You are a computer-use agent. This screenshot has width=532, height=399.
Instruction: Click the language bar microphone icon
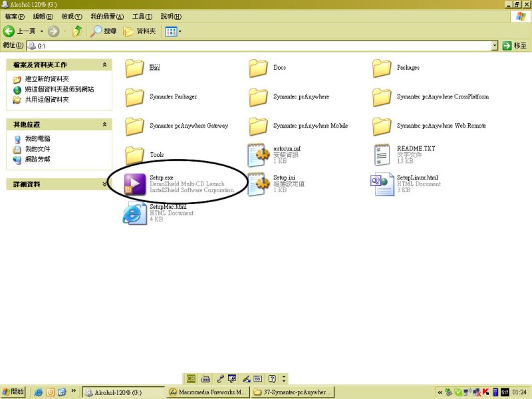220,378
